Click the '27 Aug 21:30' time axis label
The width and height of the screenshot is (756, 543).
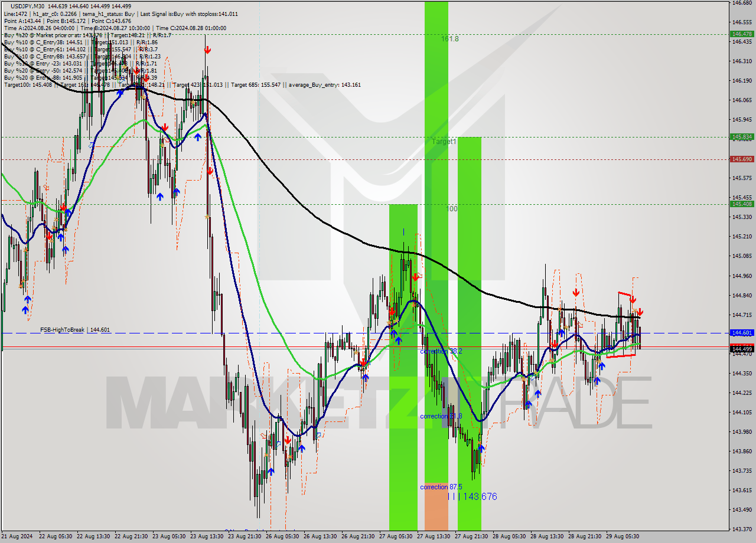pyautogui.click(x=471, y=537)
